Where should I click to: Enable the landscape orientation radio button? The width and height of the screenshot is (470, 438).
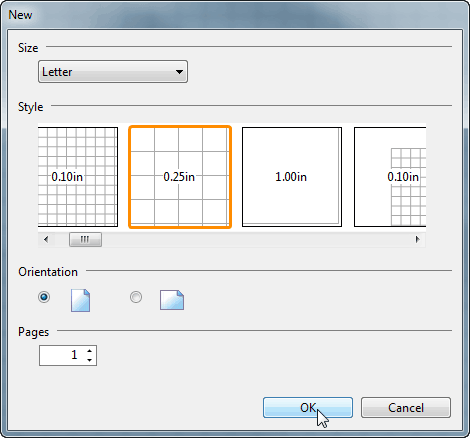[136, 297]
